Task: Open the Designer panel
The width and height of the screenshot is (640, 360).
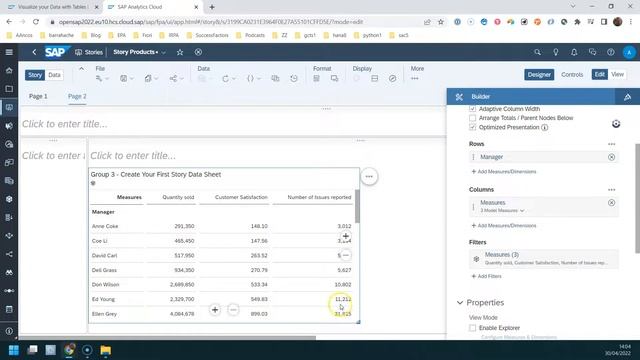Action: (x=539, y=75)
